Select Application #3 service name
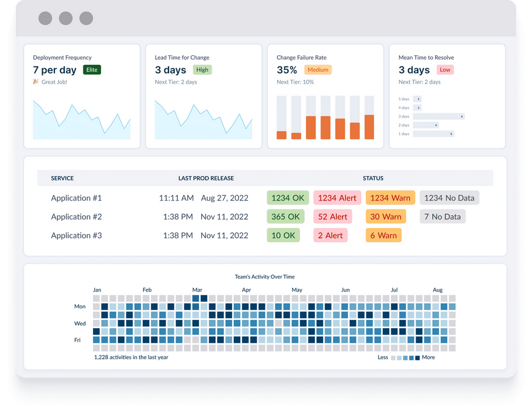This screenshot has height=413, width=532. coord(76,236)
